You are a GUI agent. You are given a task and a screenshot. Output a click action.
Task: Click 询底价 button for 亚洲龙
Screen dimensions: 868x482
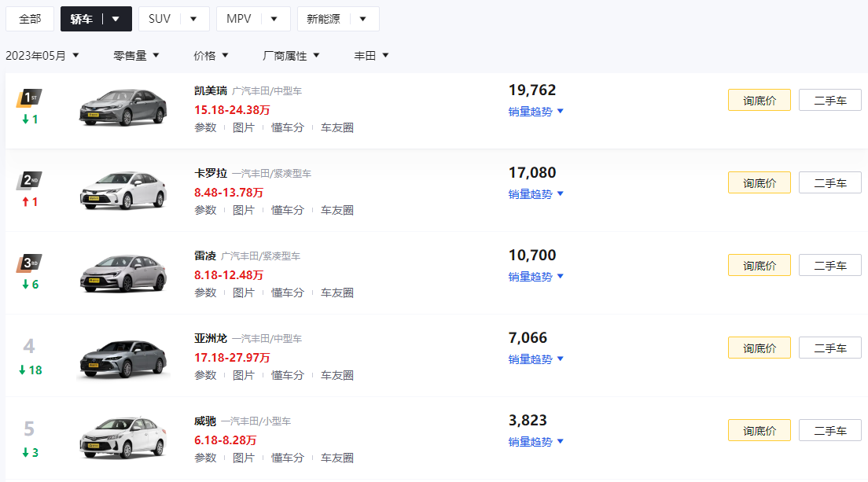click(x=759, y=348)
